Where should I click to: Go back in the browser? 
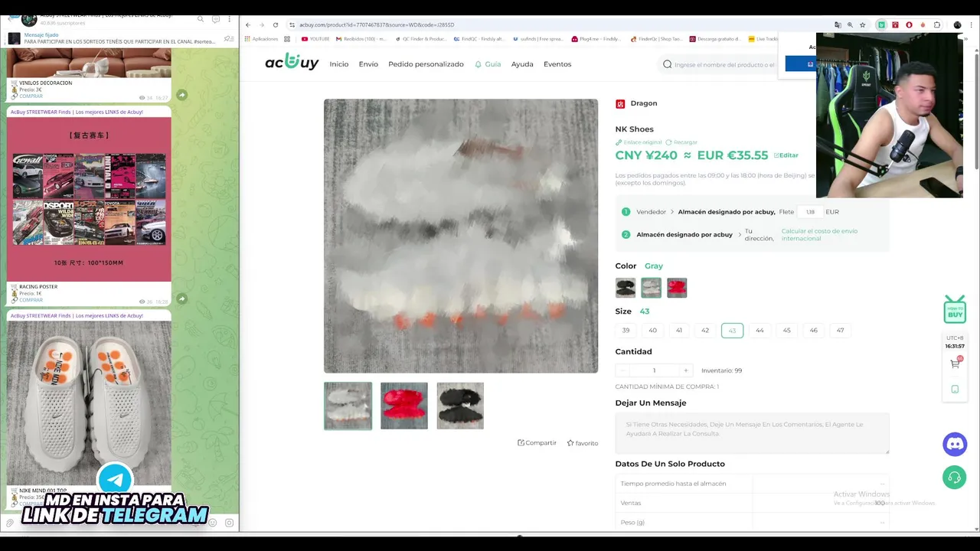248,24
